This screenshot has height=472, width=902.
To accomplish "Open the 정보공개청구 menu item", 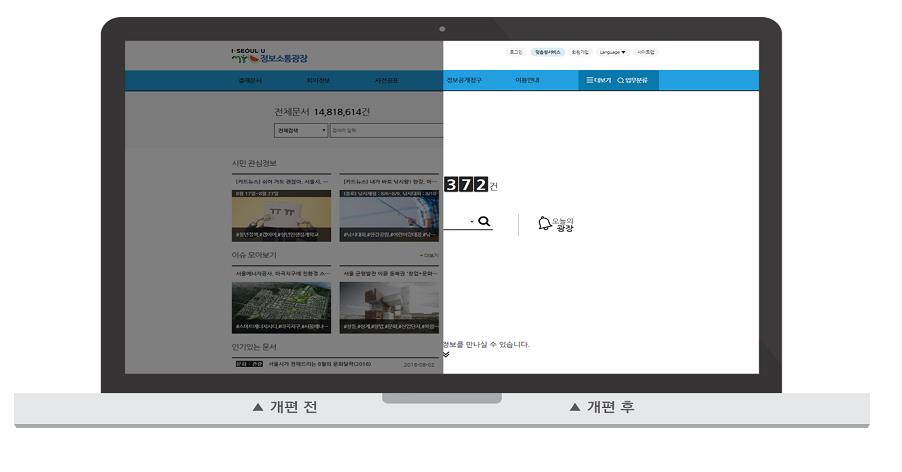I will point(464,80).
